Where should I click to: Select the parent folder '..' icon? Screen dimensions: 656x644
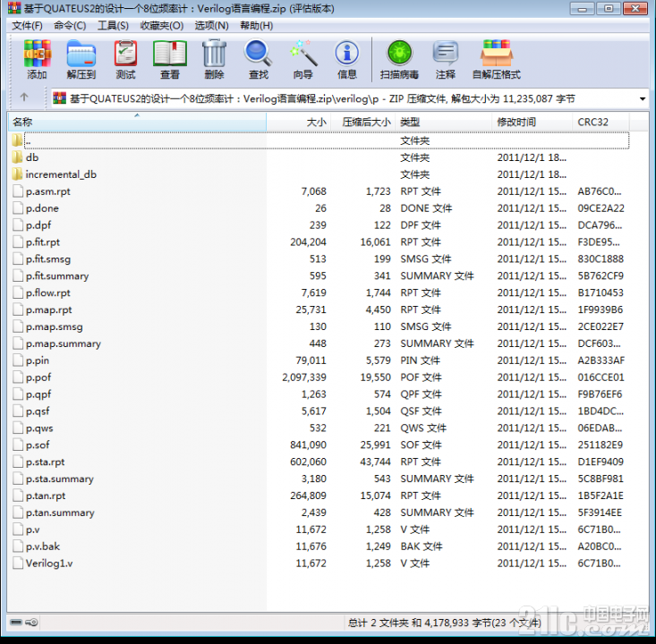pyautogui.click(x=18, y=140)
